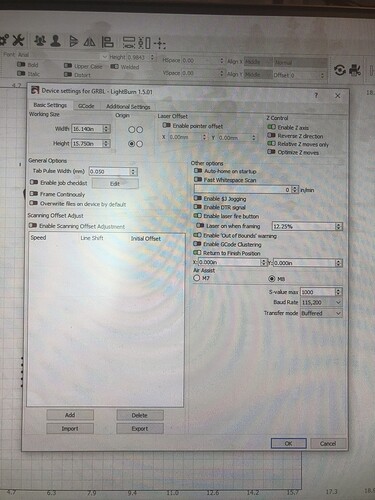Open Device Settings wrench-screwdriver icon
This screenshot has height=500, width=375.
coord(18,40)
